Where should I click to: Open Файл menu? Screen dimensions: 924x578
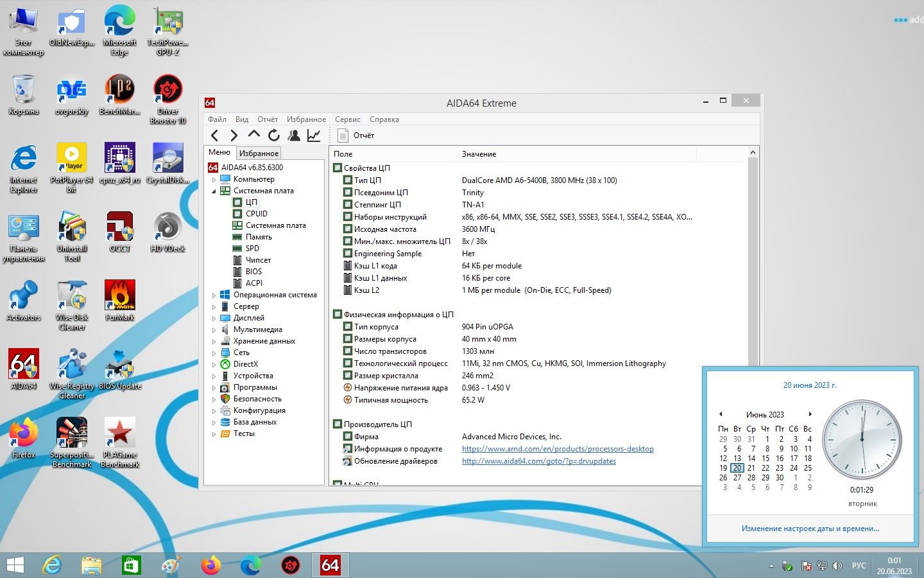(x=217, y=119)
